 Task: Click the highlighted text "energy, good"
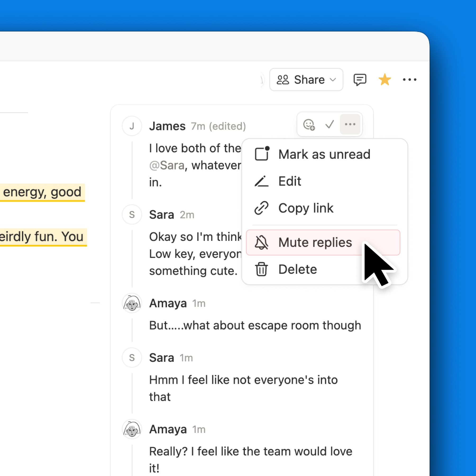(x=42, y=192)
